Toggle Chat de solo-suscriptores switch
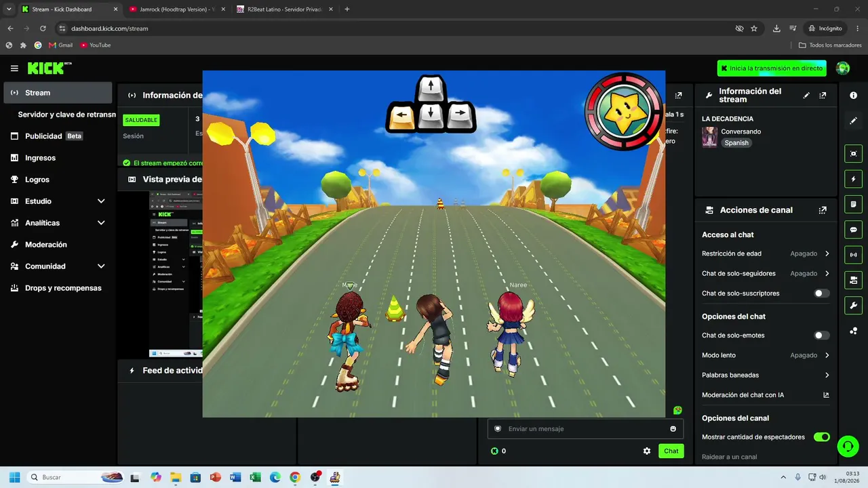The height and width of the screenshot is (488, 868). click(x=821, y=293)
